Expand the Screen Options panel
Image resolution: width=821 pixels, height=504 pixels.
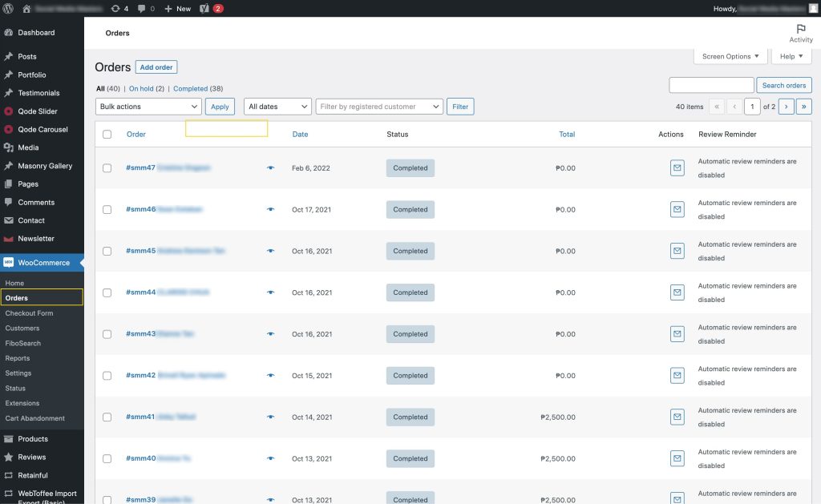(x=730, y=57)
